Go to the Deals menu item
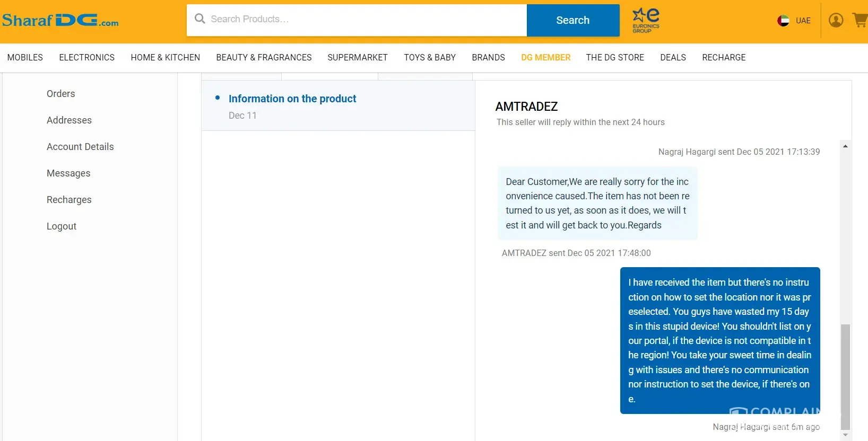 pos(673,57)
